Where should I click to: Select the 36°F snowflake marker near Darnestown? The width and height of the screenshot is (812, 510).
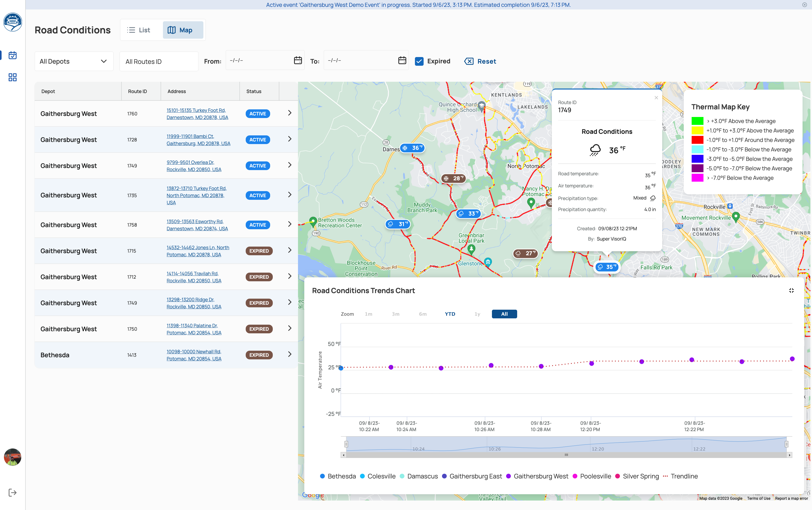(x=413, y=148)
